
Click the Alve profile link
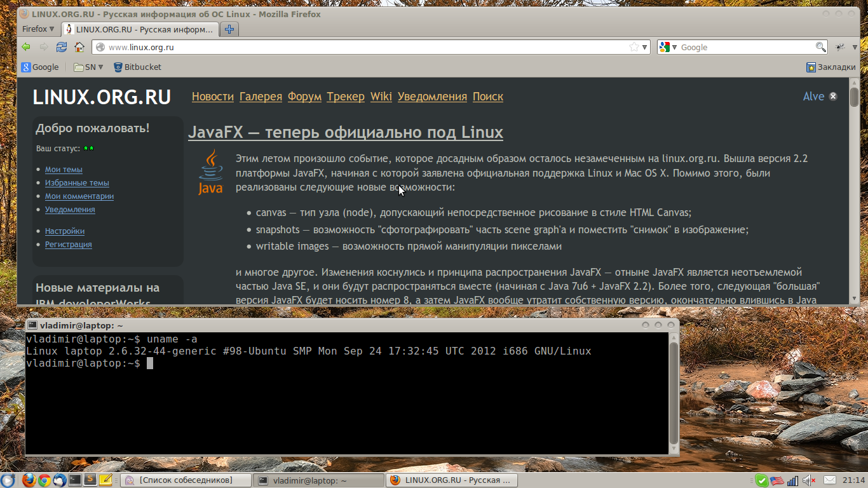tap(813, 97)
